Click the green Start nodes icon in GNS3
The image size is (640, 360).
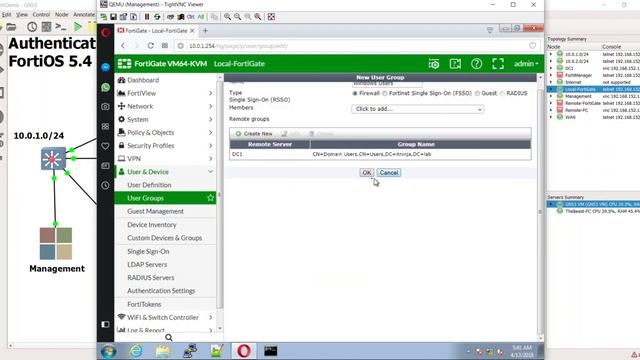[x=78, y=27]
